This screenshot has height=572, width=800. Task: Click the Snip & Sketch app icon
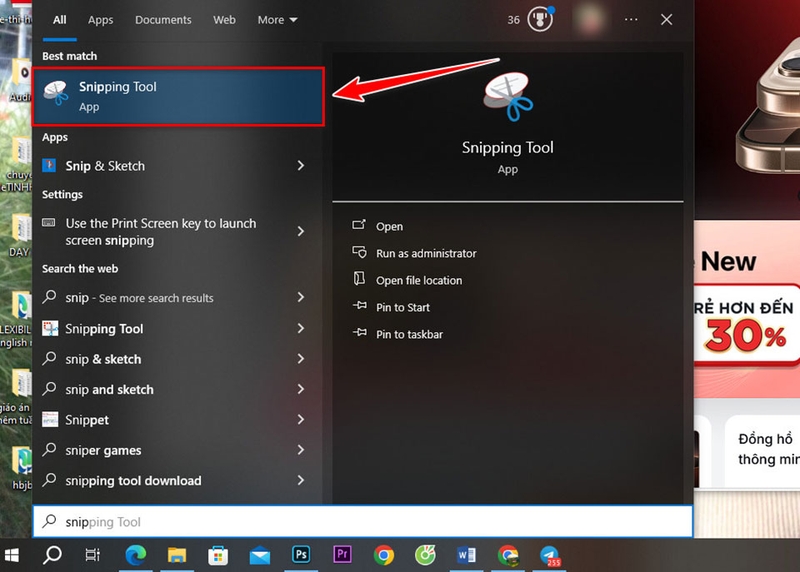[x=49, y=165]
